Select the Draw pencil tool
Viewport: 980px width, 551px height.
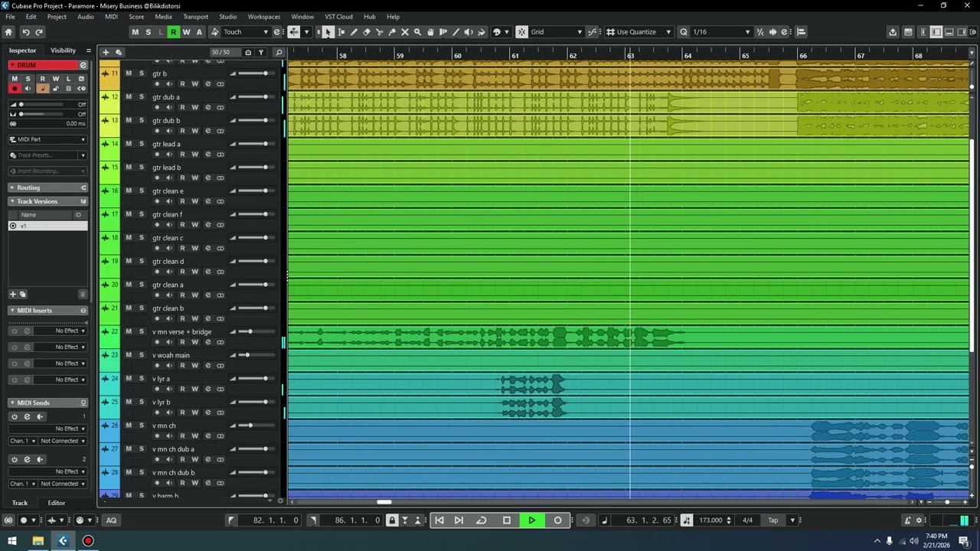[354, 32]
